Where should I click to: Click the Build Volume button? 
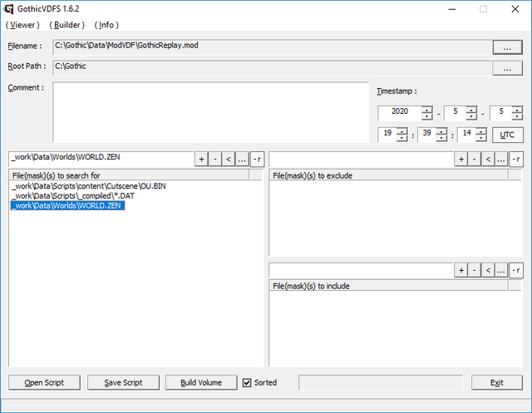pyautogui.click(x=201, y=382)
